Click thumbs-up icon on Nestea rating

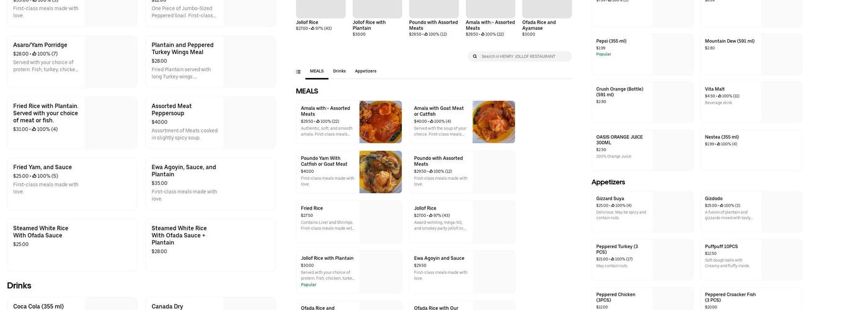719,144
